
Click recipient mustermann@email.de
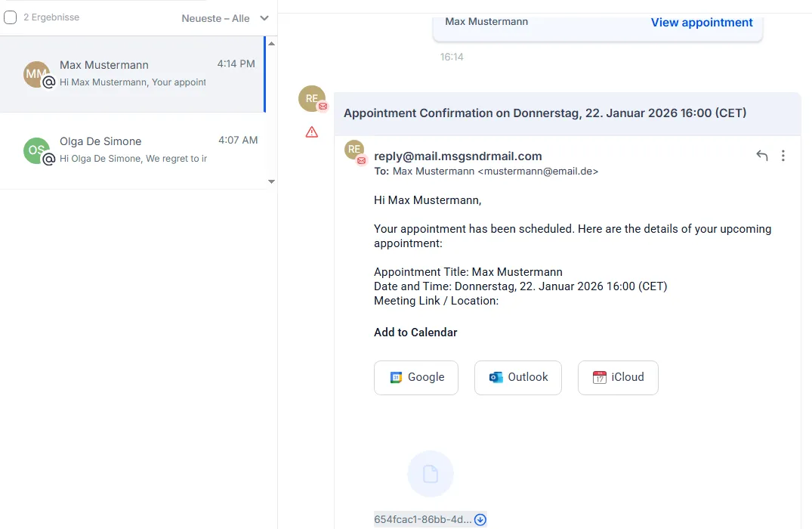(x=538, y=171)
